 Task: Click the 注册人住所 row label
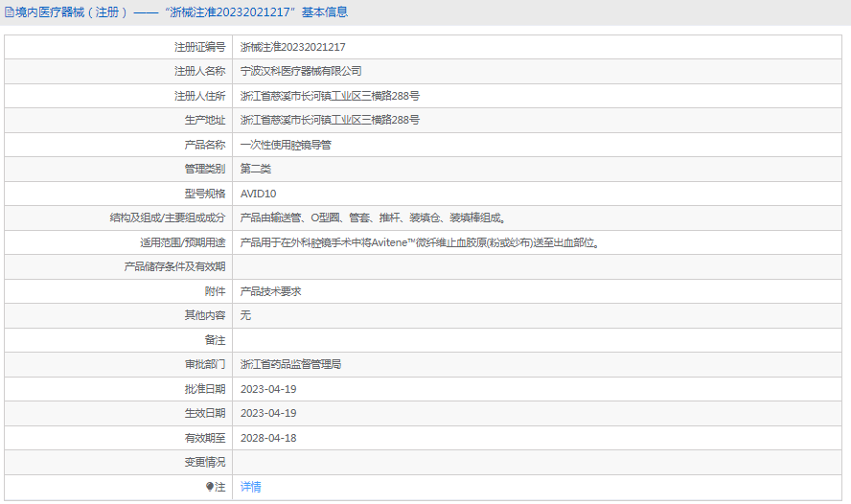199,96
